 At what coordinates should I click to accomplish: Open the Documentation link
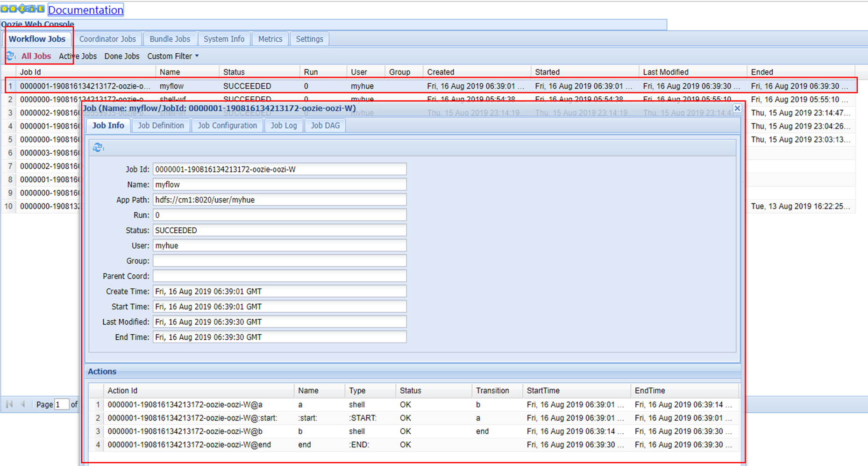[85, 10]
